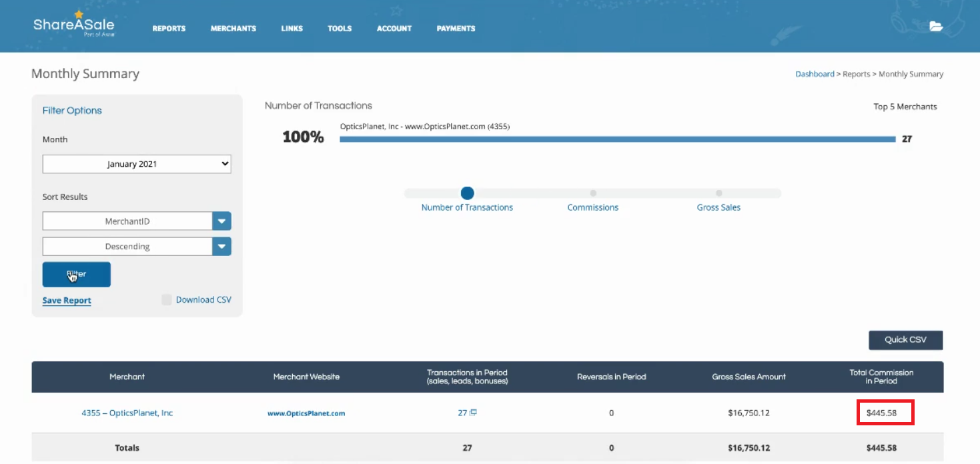This screenshot has width=980, height=464.
Task: Click the Monthly Summary page heading
Action: [x=85, y=74]
